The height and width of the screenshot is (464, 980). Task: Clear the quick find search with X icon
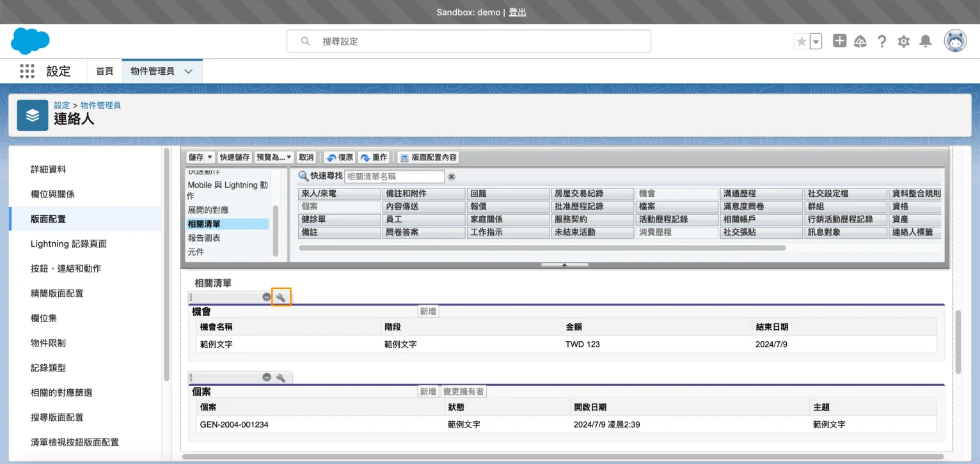[452, 176]
